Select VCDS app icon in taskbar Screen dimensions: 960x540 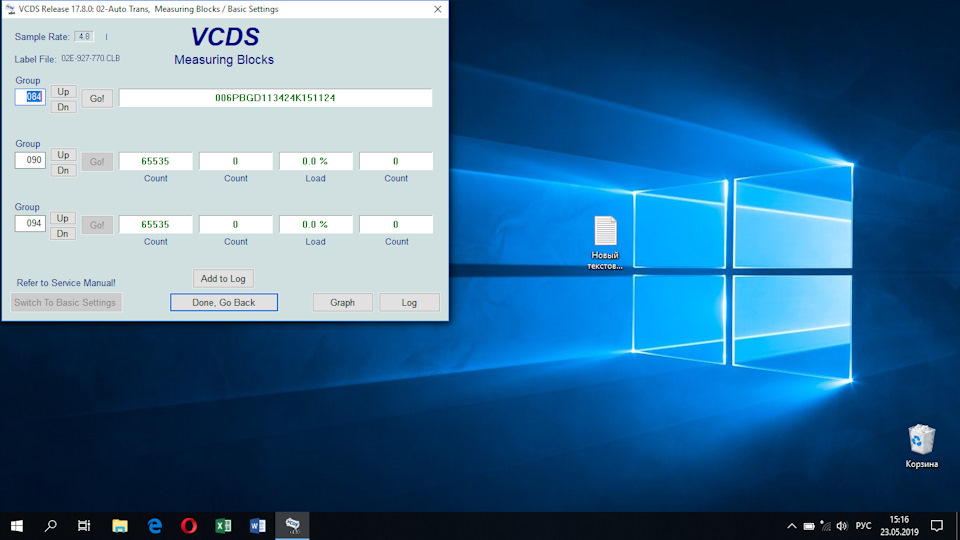pos(292,525)
